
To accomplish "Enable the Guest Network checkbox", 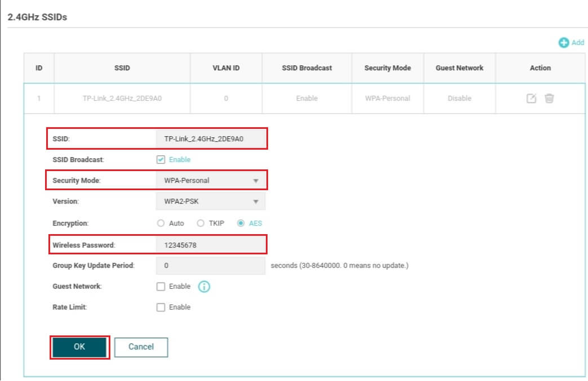I will click(161, 286).
